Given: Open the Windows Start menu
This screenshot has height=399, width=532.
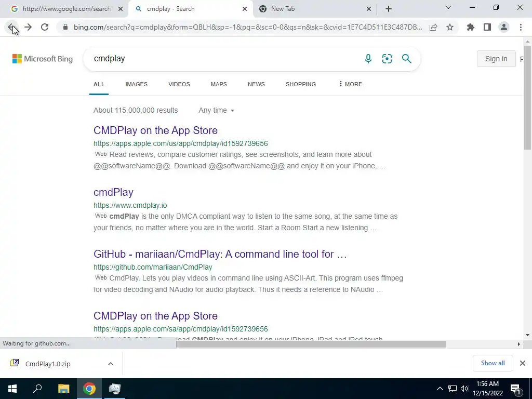Looking at the screenshot, I should click(12, 389).
